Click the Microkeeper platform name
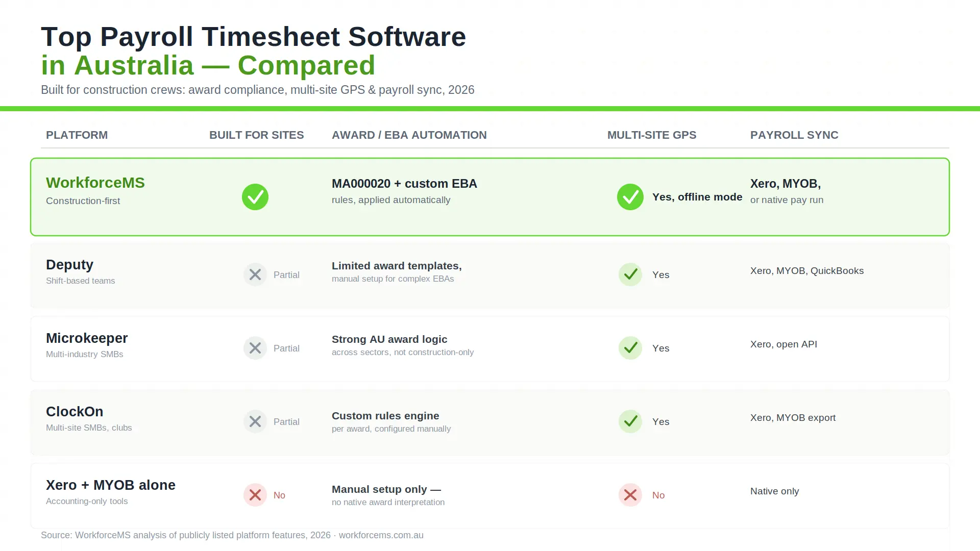 [87, 338]
